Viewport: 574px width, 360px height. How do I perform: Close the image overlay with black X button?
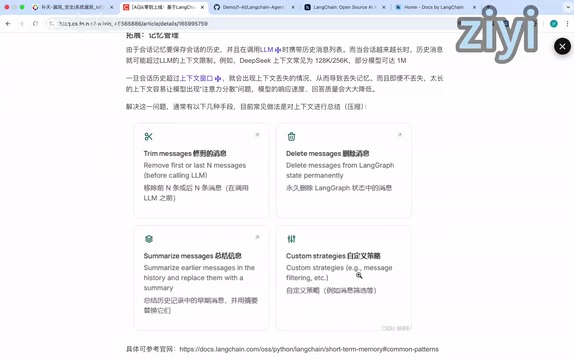pyautogui.click(x=562, y=47)
